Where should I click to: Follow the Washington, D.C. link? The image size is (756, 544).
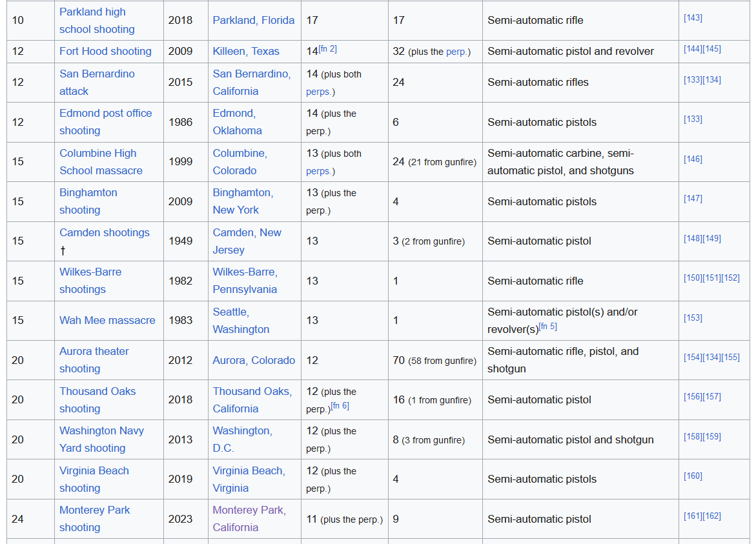coord(243,439)
